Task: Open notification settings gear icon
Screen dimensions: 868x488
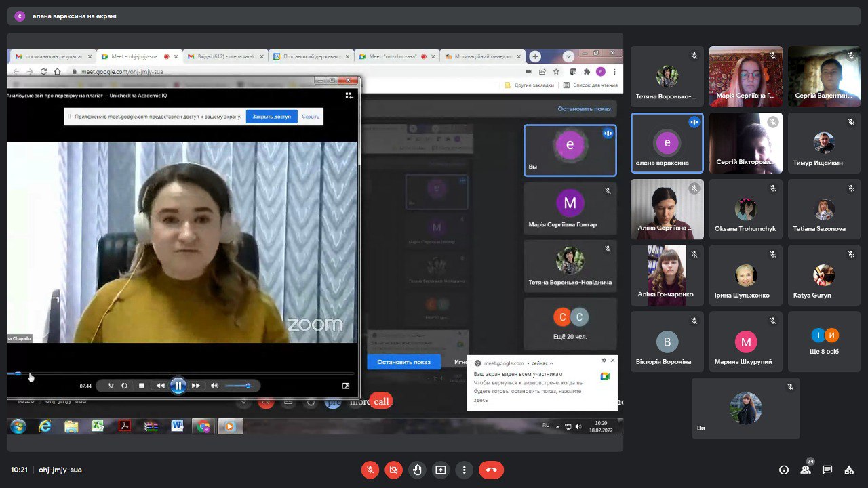Action: coord(604,361)
